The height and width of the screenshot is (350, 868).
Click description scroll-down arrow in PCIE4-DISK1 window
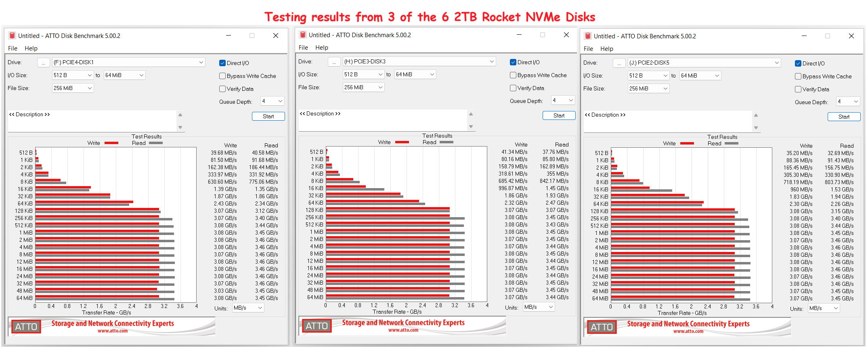click(180, 127)
